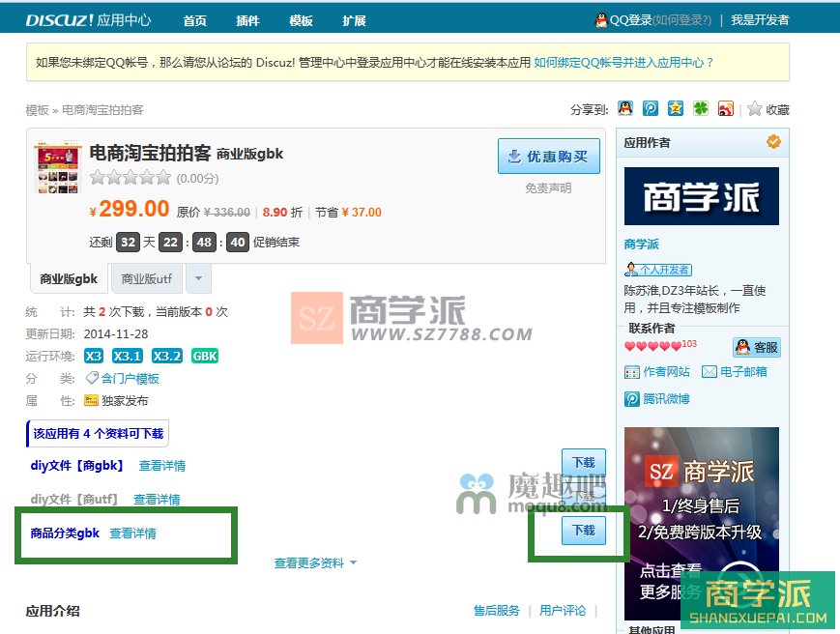840x634 pixels.
Task: Contact the author via 客服 button
Action: [757, 348]
